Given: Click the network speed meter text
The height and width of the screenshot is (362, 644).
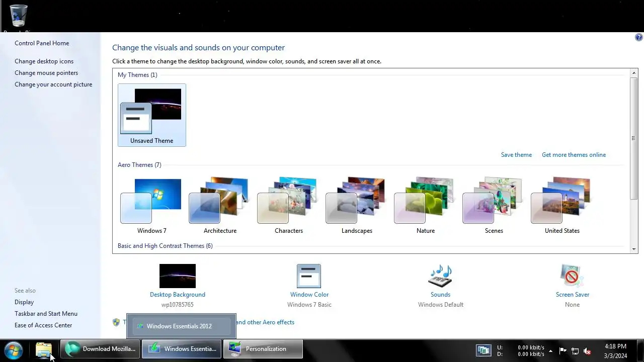Looking at the screenshot, I should (521, 350).
